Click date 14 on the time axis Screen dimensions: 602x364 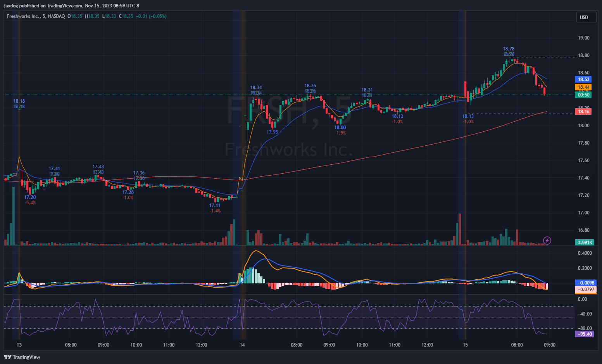pyautogui.click(x=242, y=345)
